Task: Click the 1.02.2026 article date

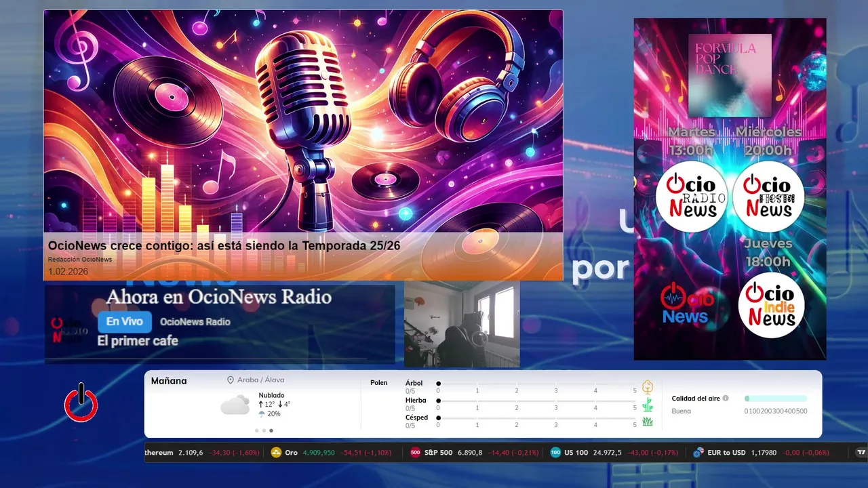Action: point(68,271)
